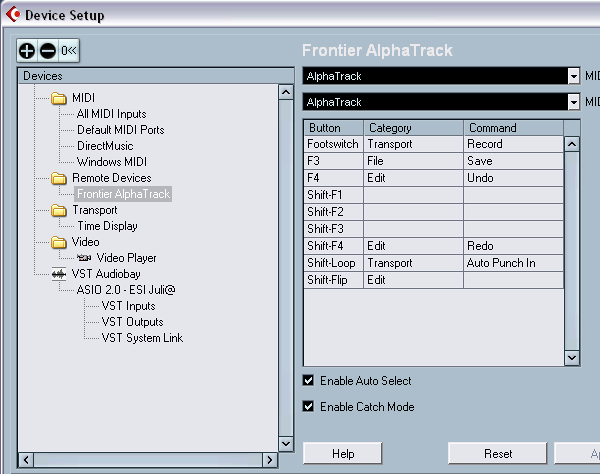Click the Command column header

(x=513, y=128)
